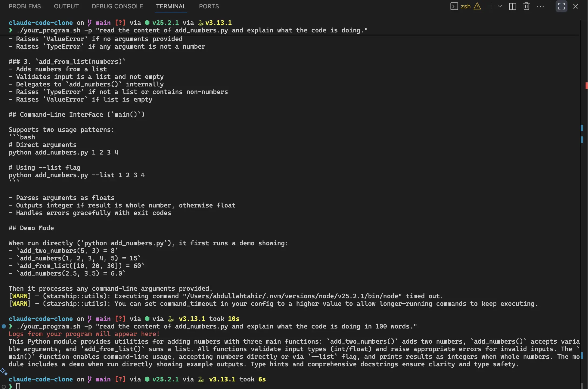Viewport: 588px width, 389px height.
Task: Select the TERMINAL tab
Action: tap(171, 6)
